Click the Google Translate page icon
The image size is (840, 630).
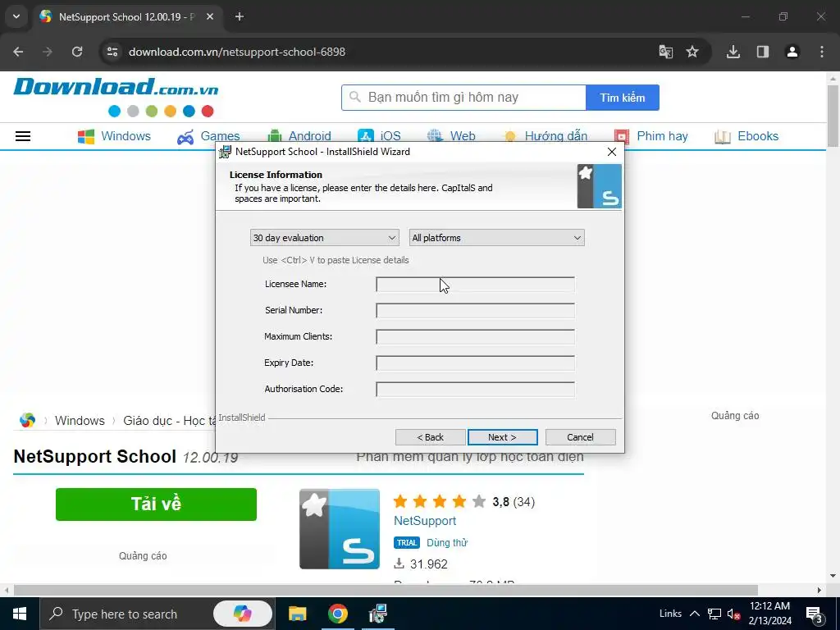click(666, 52)
